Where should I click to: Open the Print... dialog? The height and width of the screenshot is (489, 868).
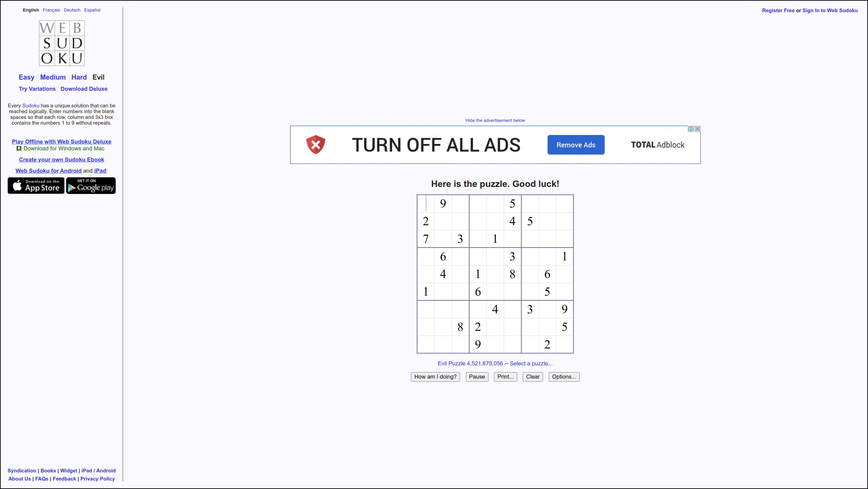(x=505, y=377)
